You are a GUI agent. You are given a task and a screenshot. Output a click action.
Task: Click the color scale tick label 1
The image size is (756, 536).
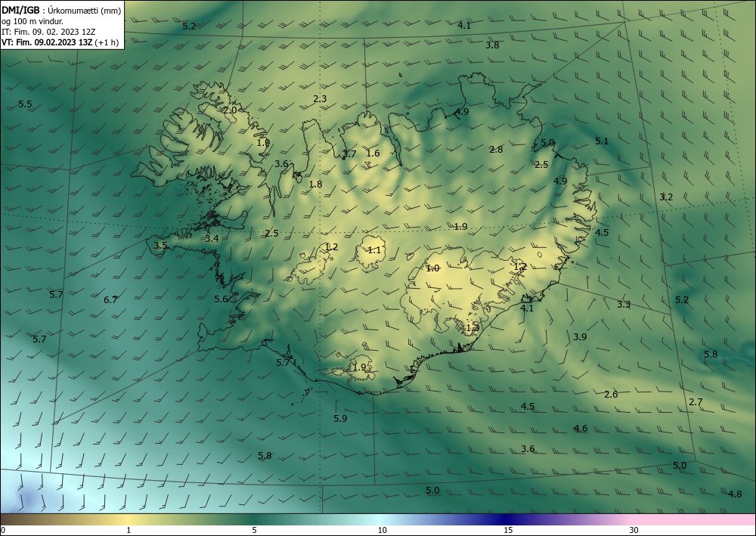(129, 531)
